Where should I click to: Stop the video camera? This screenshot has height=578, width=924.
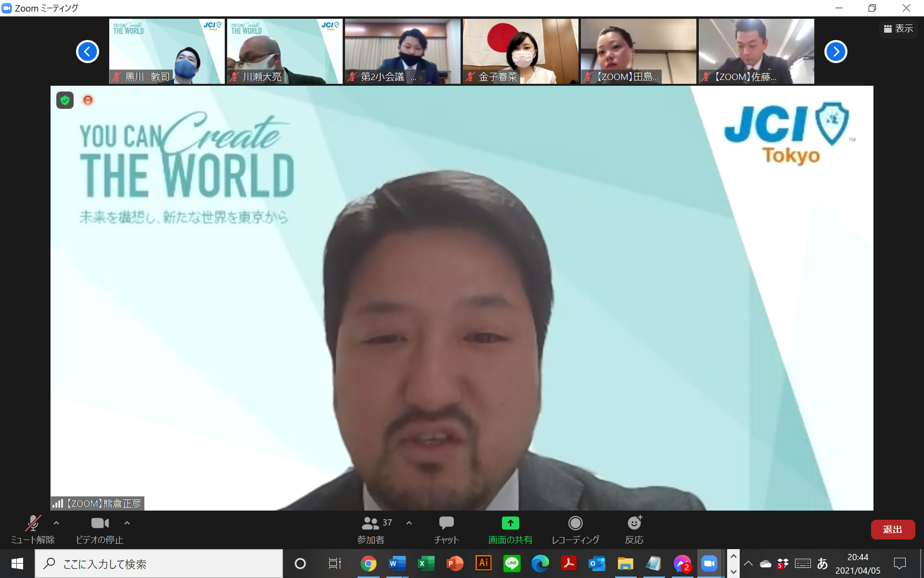(x=100, y=524)
